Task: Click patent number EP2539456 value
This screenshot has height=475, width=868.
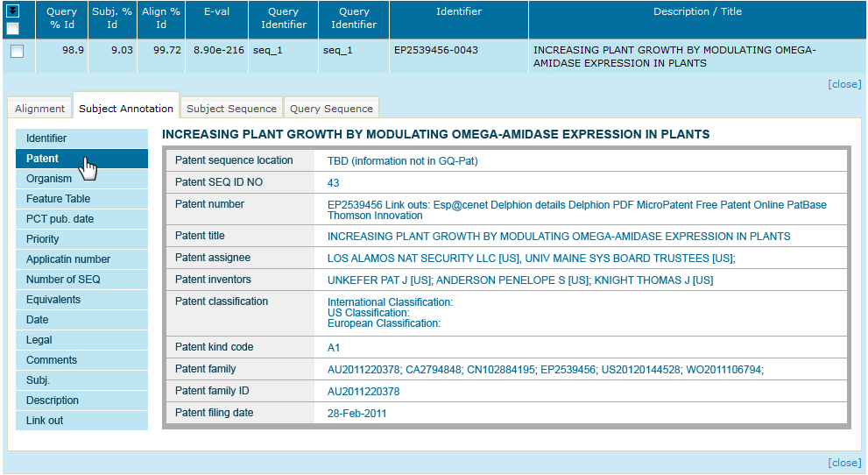Action: pyautogui.click(x=355, y=205)
